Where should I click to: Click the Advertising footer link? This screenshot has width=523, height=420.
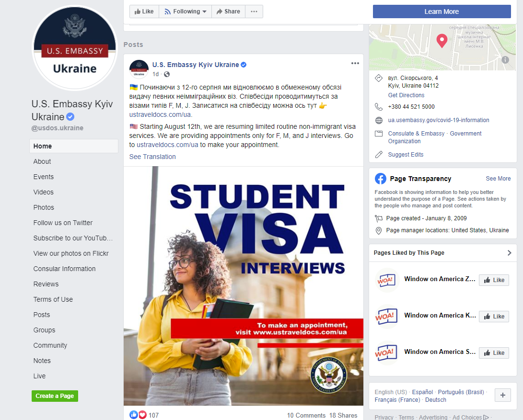coord(433,417)
